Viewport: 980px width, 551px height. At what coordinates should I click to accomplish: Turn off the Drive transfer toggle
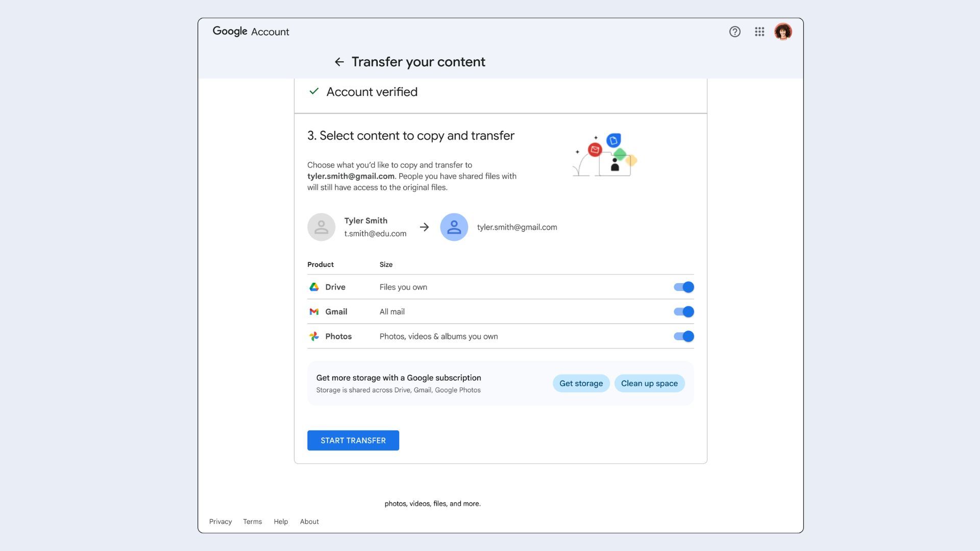click(683, 287)
